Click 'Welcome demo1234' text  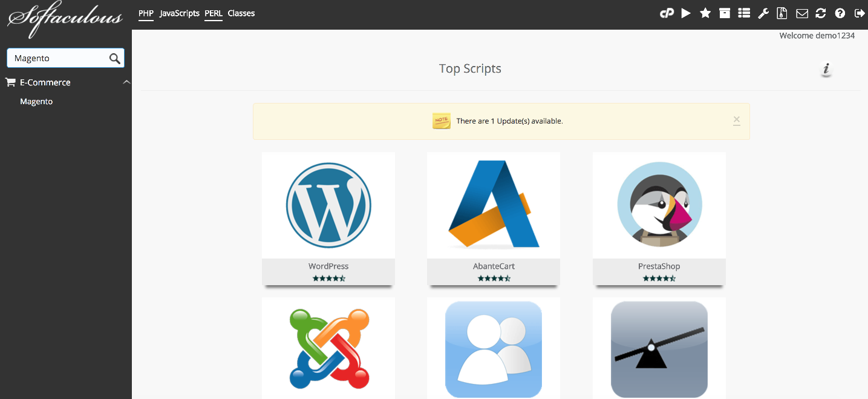pos(817,36)
